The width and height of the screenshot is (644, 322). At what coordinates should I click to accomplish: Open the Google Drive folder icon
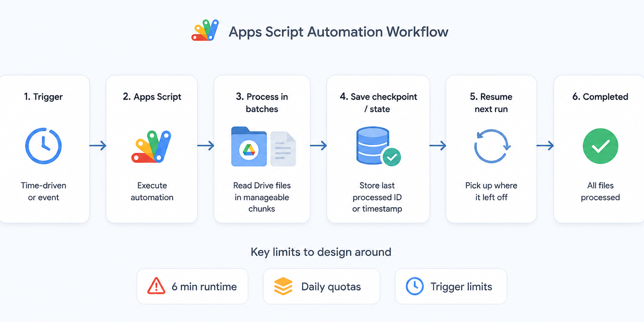[249, 147]
